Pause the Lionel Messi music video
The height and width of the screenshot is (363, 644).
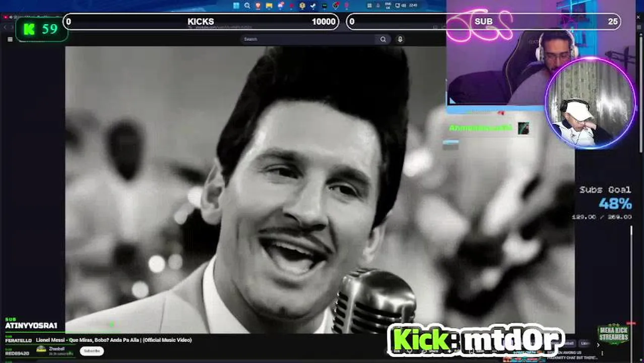coord(320,189)
